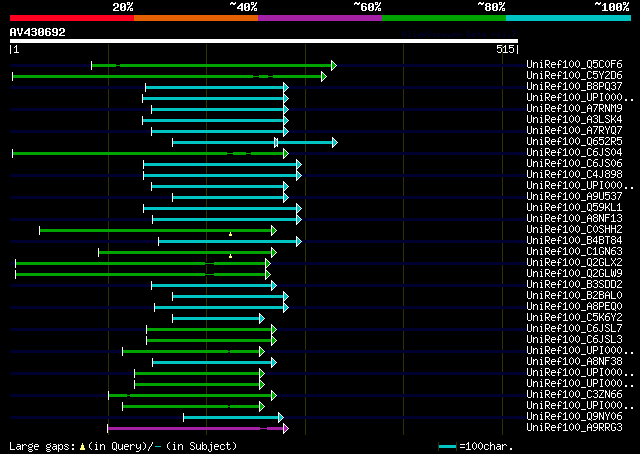
Task: Click the purple ~60% identity legend segment
Action: (x=320, y=18)
